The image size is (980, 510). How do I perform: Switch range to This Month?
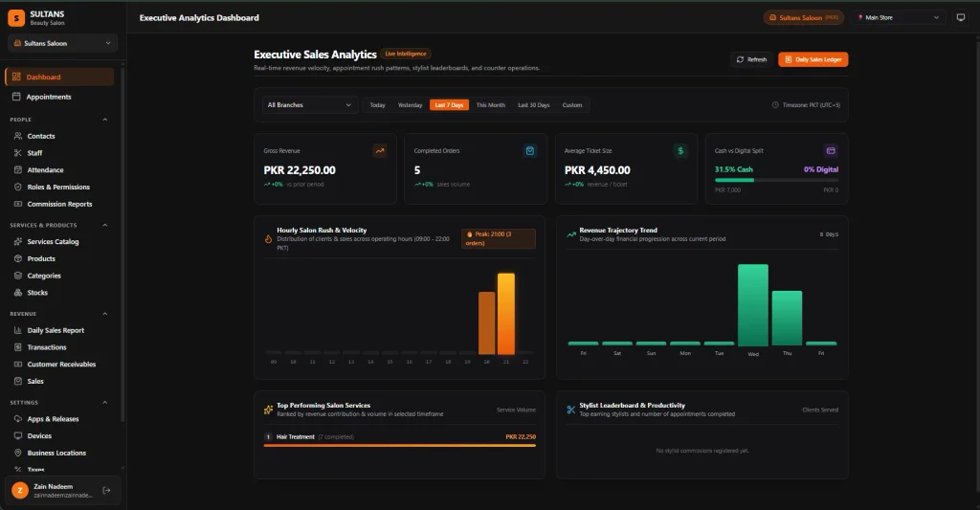(x=491, y=105)
